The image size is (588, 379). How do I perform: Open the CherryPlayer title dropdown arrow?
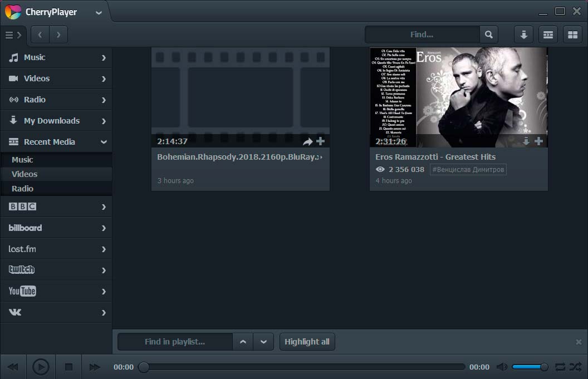point(99,13)
